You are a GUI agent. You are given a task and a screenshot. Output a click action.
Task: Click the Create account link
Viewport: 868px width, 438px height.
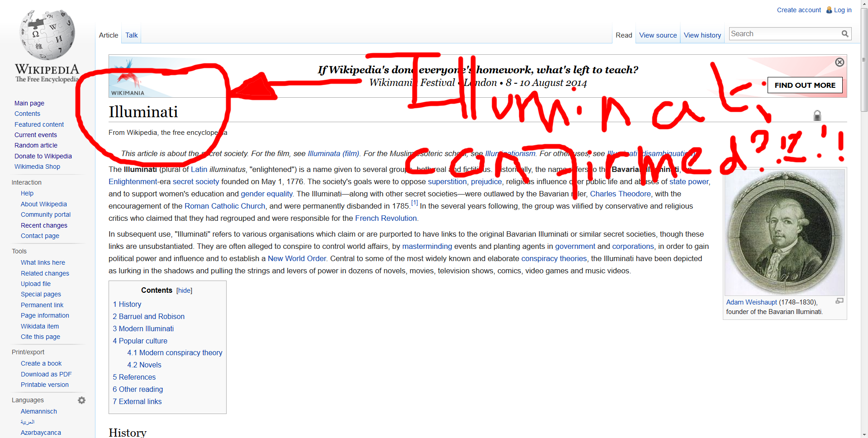tap(799, 10)
